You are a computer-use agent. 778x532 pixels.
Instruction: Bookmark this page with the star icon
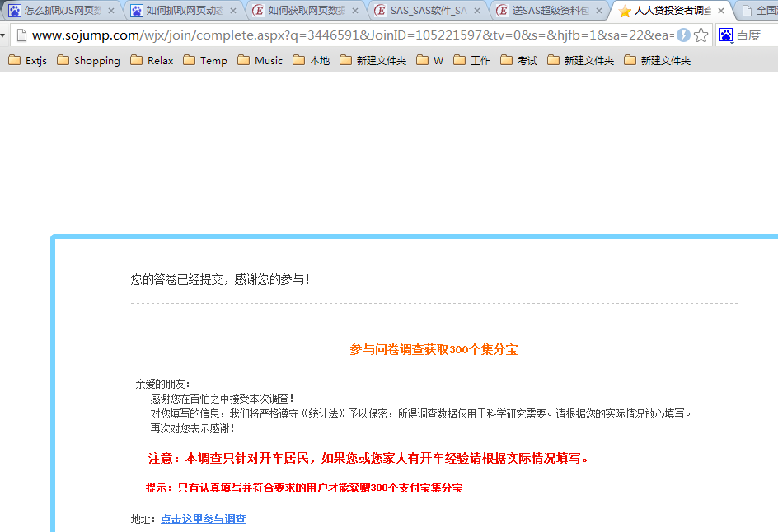(701, 35)
